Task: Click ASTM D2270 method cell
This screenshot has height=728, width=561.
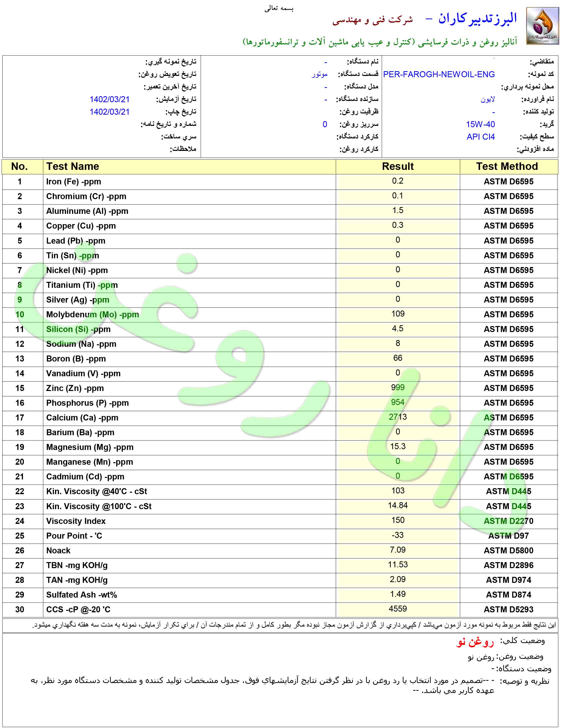Action: [x=508, y=521]
